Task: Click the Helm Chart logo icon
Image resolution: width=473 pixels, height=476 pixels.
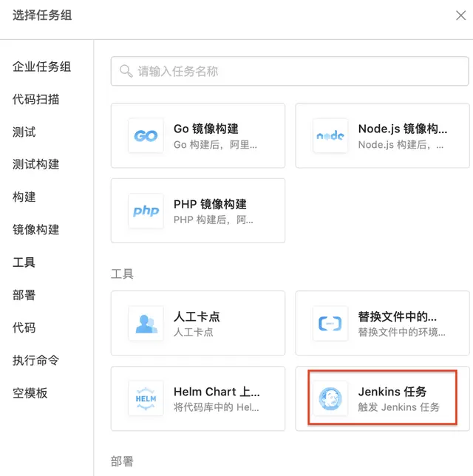Action: (x=146, y=399)
